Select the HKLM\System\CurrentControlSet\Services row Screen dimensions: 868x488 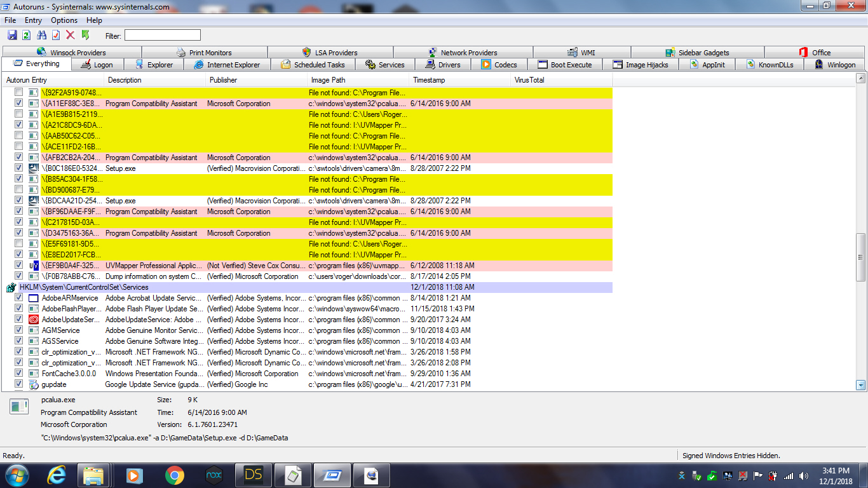308,287
